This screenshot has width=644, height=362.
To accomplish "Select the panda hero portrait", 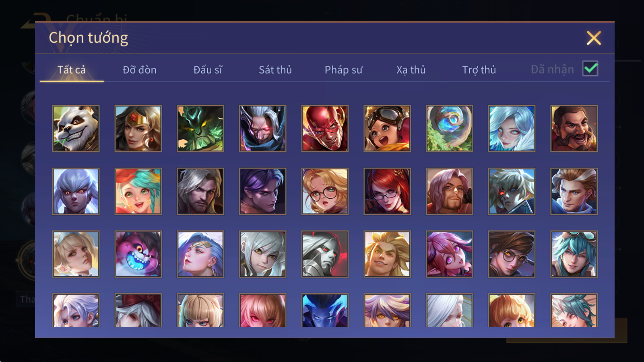I will click(76, 129).
